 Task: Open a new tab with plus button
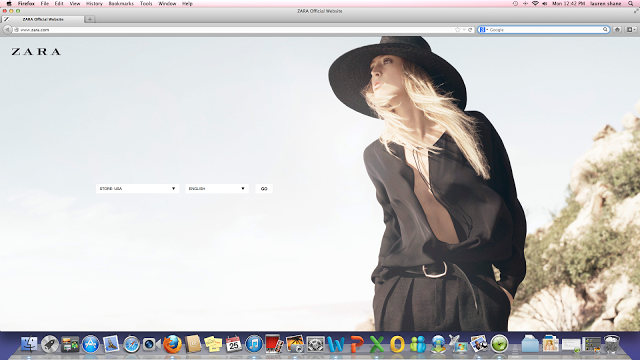point(90,19)
